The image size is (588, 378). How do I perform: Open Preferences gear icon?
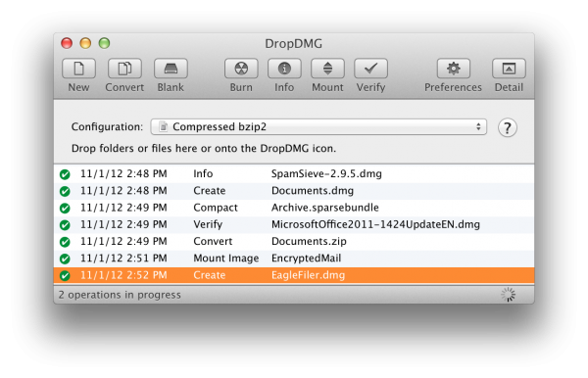point(454,69)
